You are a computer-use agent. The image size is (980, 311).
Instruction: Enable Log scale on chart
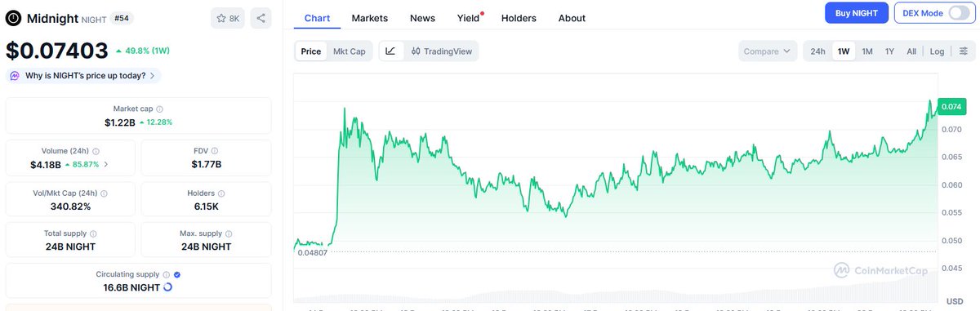937,51
